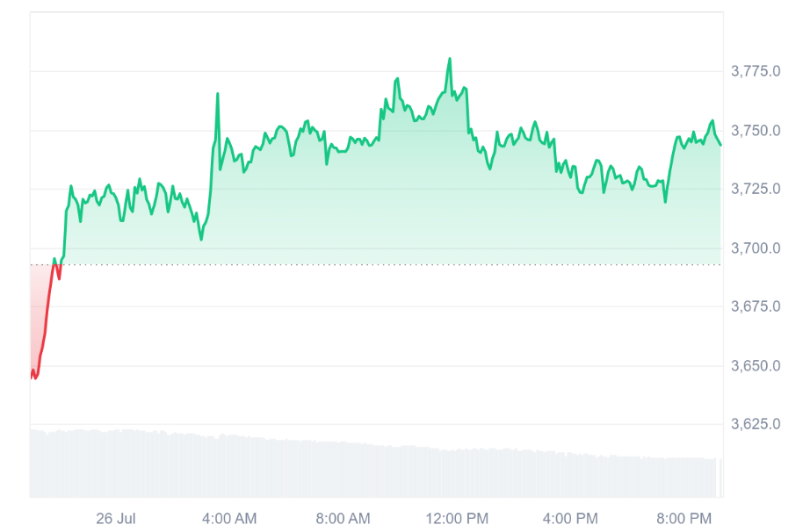Click the 3,750.0 price axis label
This screenshot has width=803, height=532.
click(x=756, y=131)
